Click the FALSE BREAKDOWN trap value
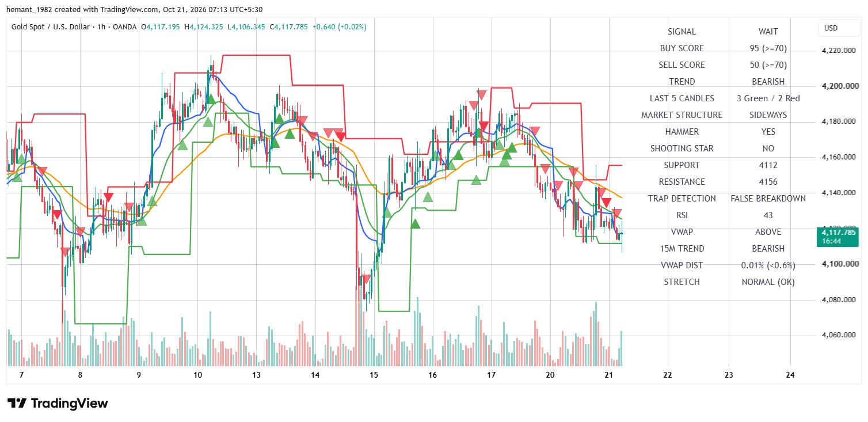This screenshot has width=868, height=422. (x=768, y=199)
